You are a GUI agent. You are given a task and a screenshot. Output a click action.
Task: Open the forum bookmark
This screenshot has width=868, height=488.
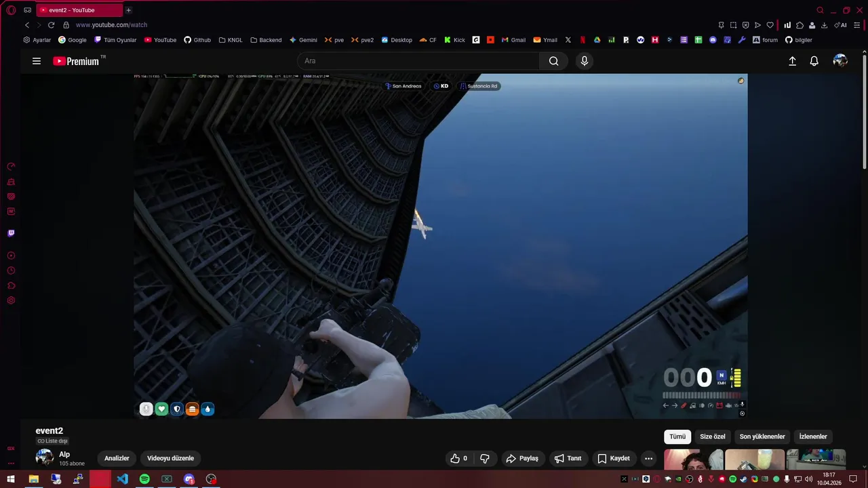(765, 40)
